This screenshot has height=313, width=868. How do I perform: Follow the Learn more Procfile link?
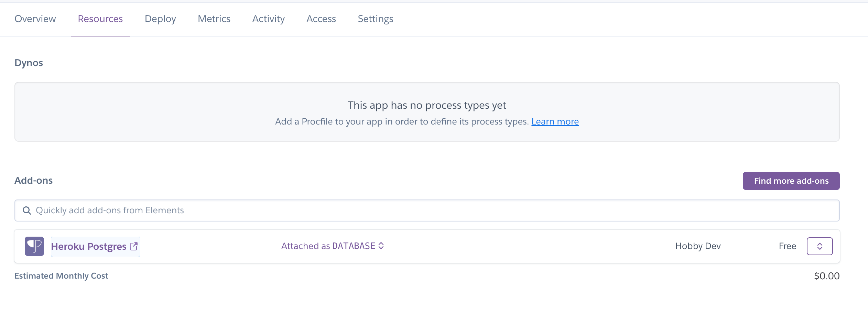coord(555,122)
